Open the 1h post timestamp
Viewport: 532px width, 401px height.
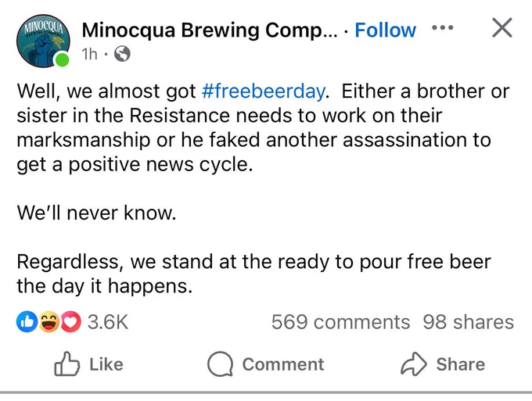(89, 54)
